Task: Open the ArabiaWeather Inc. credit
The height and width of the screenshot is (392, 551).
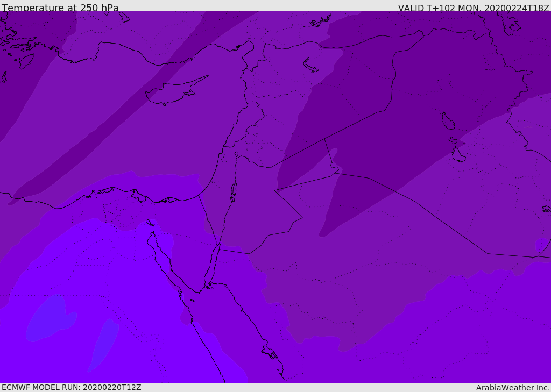Action: click(x=512, y=388)
